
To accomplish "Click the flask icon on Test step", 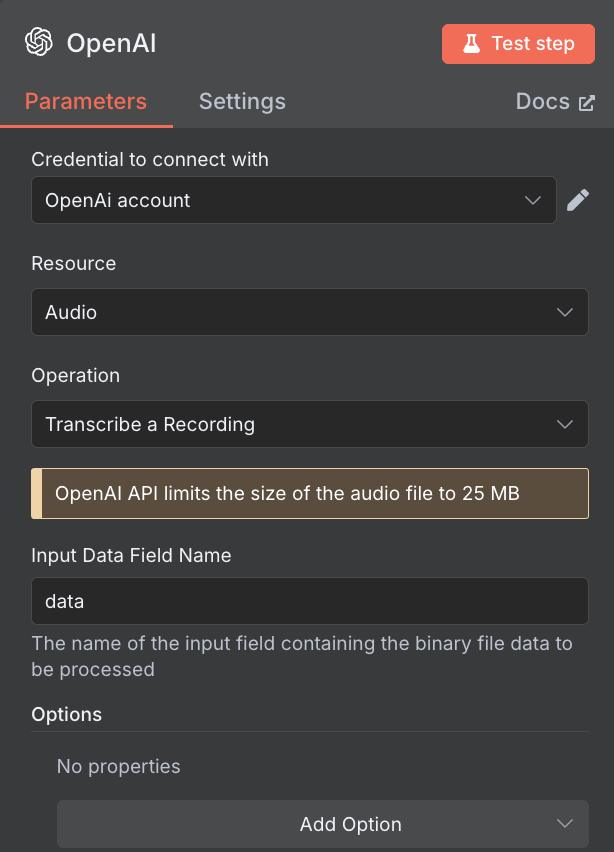I will [471, 43].
